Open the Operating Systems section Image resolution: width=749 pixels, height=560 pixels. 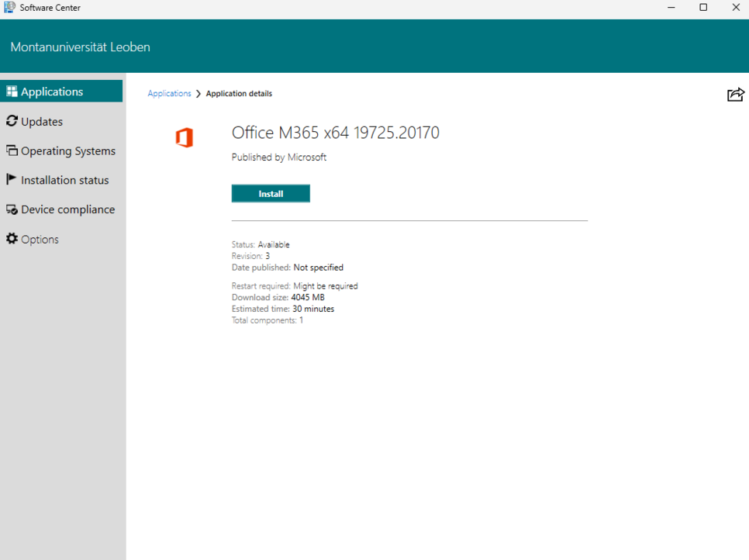tap(68, 151)
